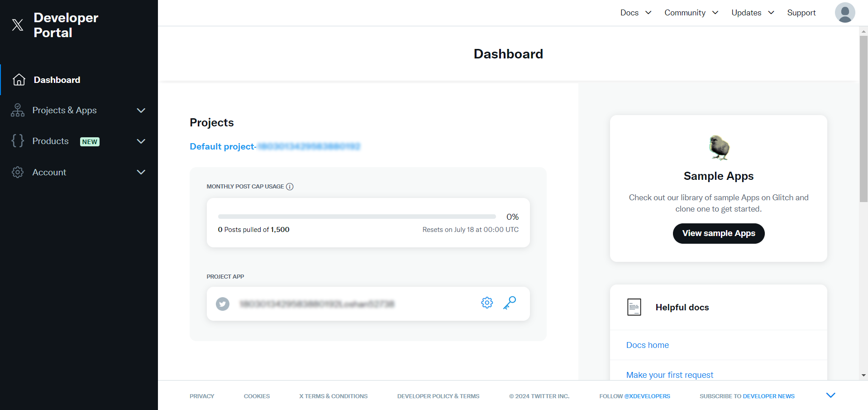Open the Make your first request link
This screenshot has width=868, height=410.
coord(669,375)
